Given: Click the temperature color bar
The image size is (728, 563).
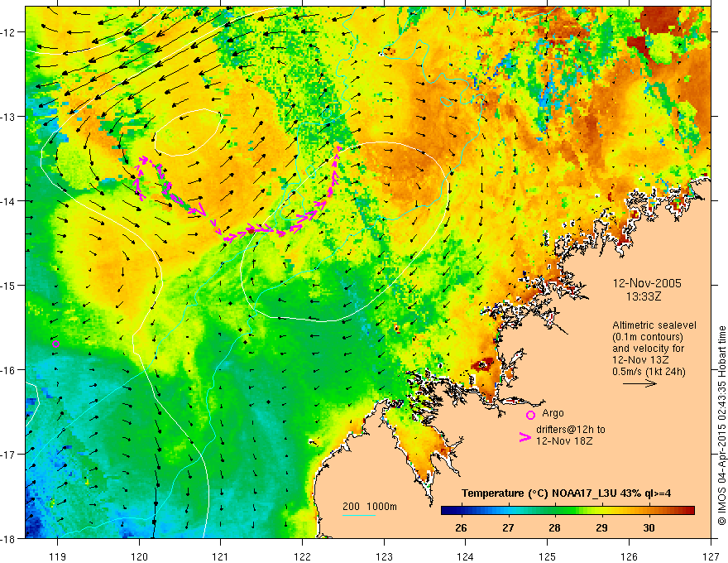Looking at the screenshot, I should coord(568,511).
